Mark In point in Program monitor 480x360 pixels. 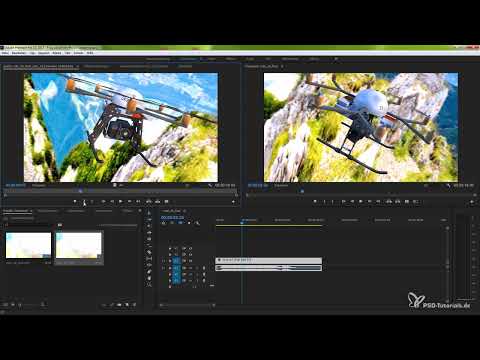point(324,202)
